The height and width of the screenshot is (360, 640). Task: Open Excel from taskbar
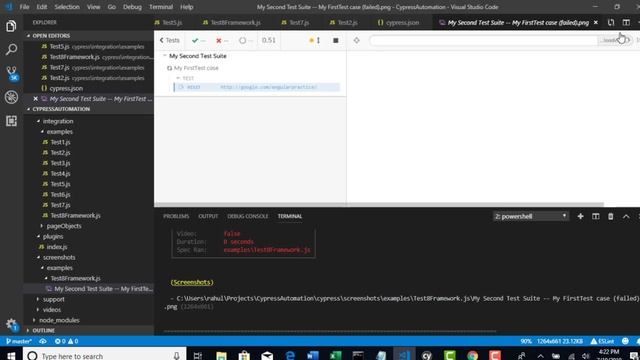click(x=336, y=356)
